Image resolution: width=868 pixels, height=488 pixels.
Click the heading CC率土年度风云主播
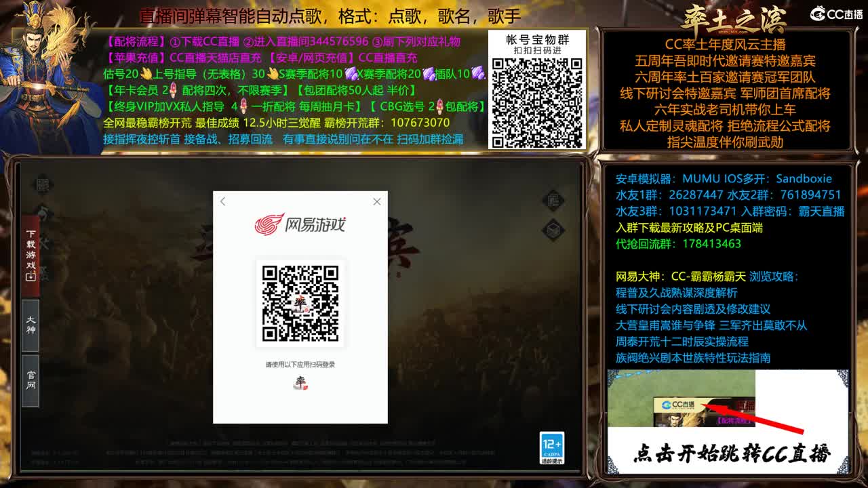(725, 45)
